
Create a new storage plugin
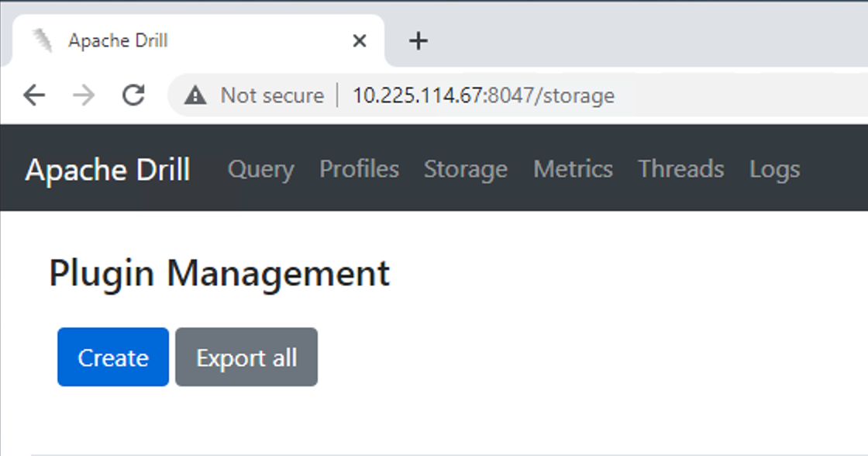112,357
